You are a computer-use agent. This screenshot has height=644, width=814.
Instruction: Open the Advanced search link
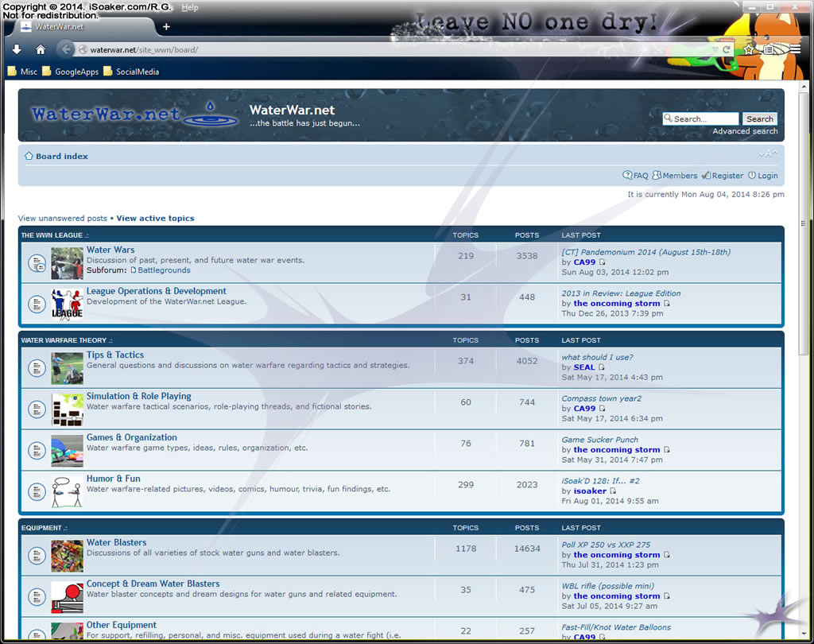pyautogui.click(x=745, y=131)
